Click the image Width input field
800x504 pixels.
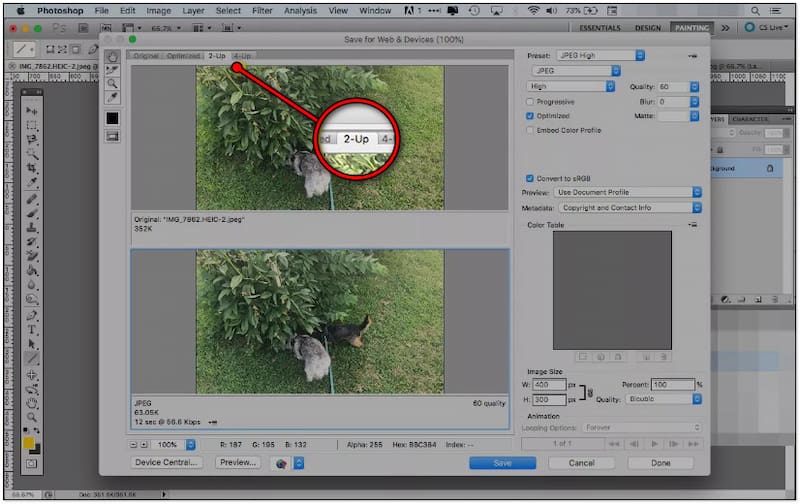pyautogui.click(x=549, y=385)
